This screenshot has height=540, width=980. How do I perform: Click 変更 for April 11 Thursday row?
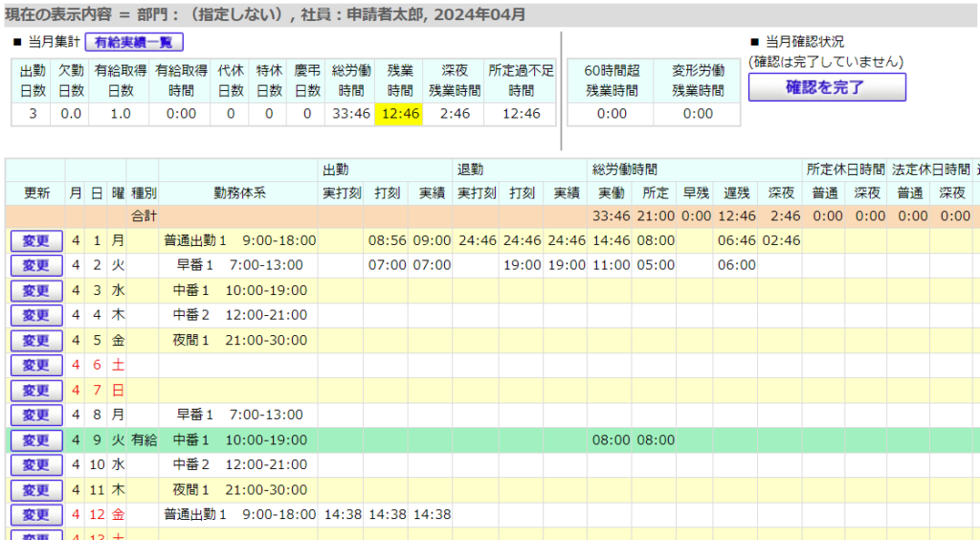pos(35,490)
